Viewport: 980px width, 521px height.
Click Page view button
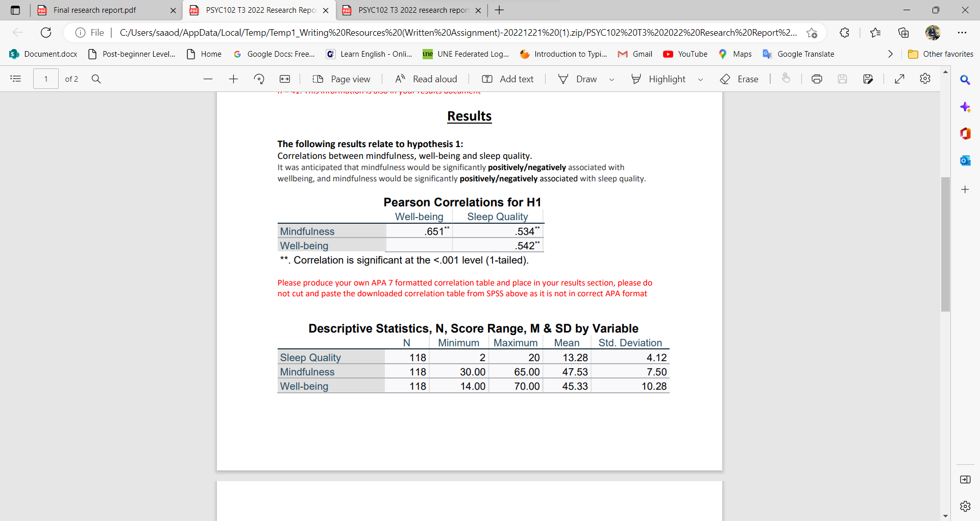coord(341,79)
